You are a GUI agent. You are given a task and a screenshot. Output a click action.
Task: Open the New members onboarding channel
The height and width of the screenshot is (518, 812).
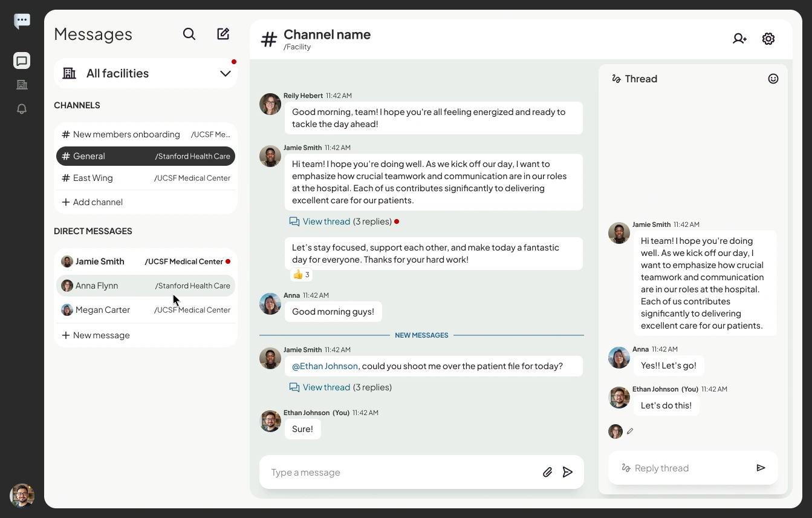point(146,134)
